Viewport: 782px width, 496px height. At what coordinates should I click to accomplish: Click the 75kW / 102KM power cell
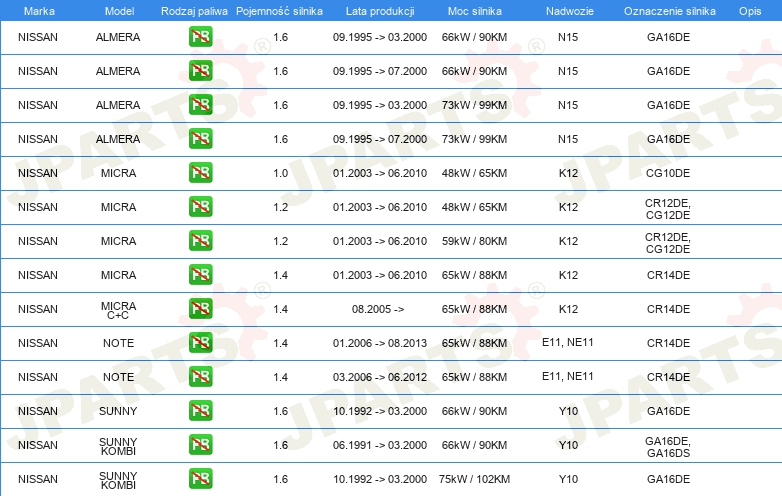point(474,479)
